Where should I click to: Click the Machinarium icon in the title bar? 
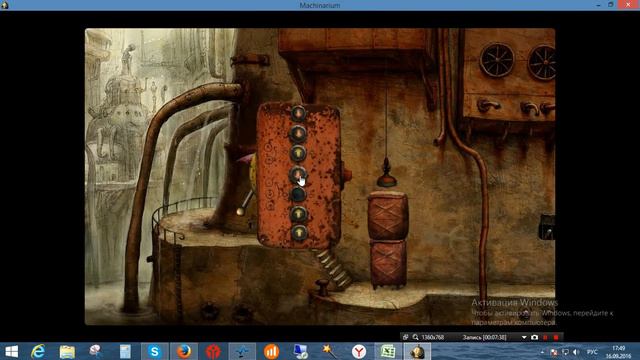click(x=4, y=5)
